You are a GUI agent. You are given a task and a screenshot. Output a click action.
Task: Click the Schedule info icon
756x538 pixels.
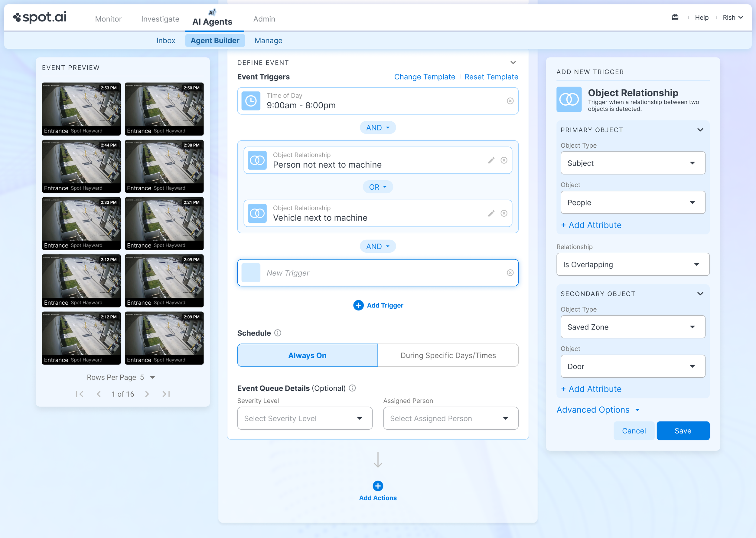tap(278, 333)
